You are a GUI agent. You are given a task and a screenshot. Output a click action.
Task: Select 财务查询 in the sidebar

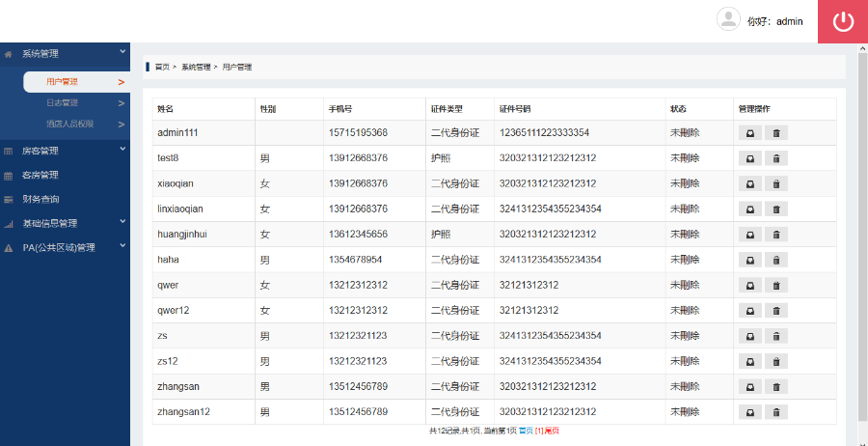(x=41, y=199)
